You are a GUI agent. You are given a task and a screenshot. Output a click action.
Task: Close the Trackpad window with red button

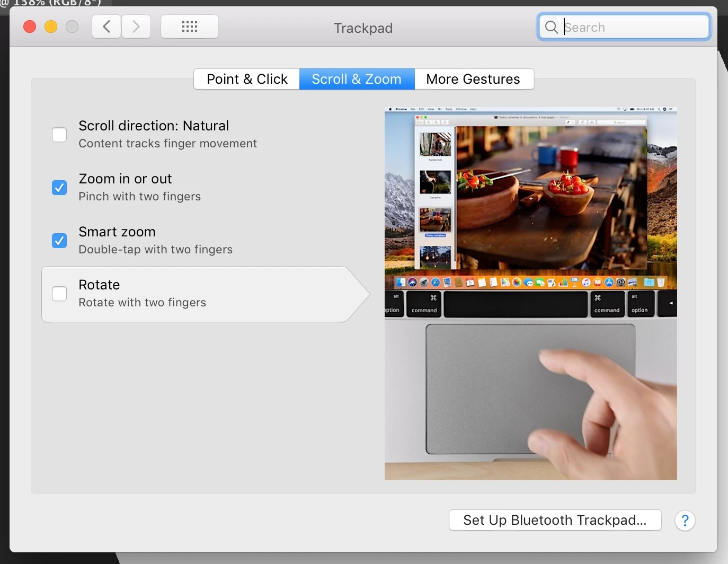(30, 27)
